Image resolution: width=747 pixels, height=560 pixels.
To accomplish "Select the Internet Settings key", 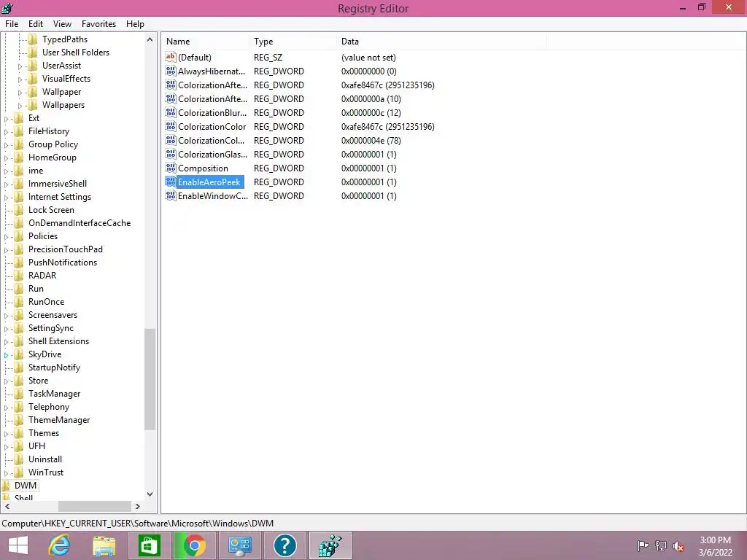I will coord(60,197).
